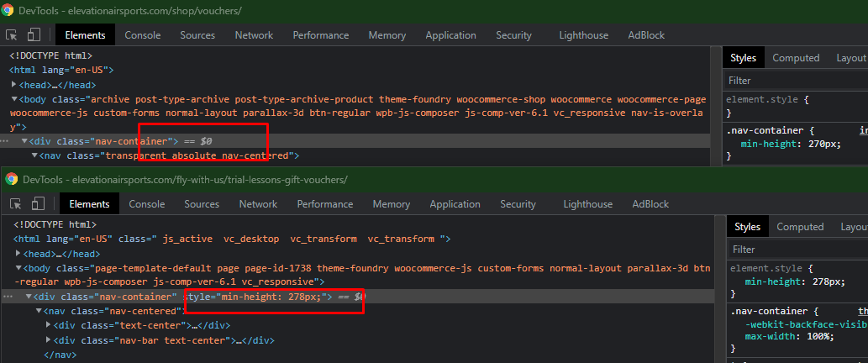The height and width of the screenshot is (363, 868).
Task: Click three-dots beside selected node in top window
Action: coord(6,141)
